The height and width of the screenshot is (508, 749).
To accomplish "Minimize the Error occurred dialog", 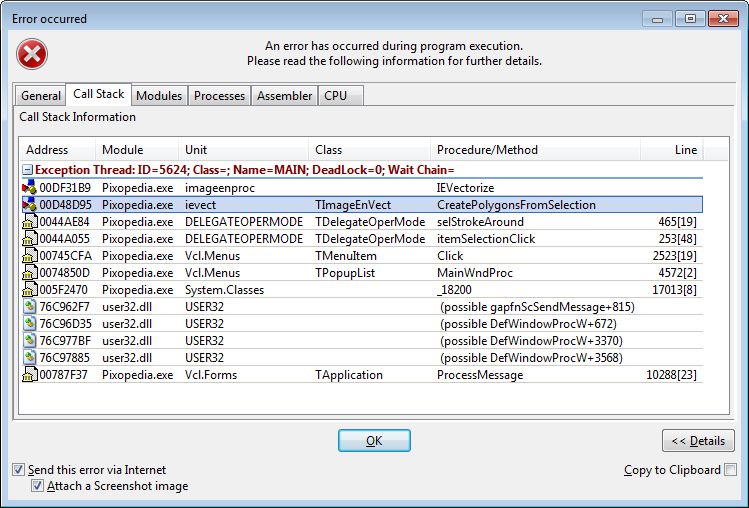I will coord(657,19).
